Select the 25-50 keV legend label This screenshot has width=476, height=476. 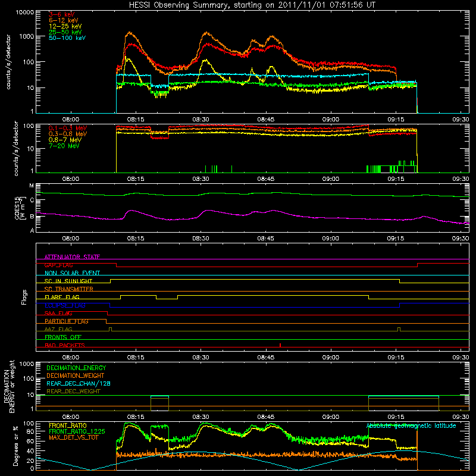tap(65, 32)
